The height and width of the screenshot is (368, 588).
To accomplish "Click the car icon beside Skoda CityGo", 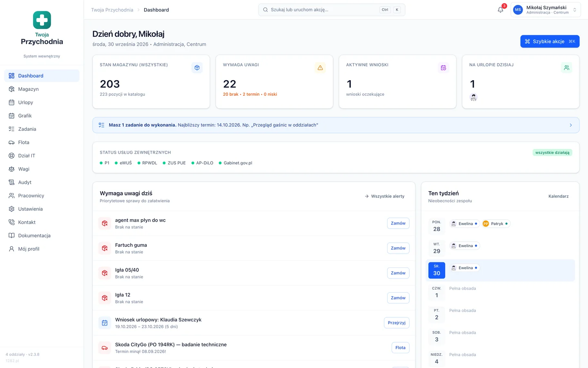I will (105, 348).
